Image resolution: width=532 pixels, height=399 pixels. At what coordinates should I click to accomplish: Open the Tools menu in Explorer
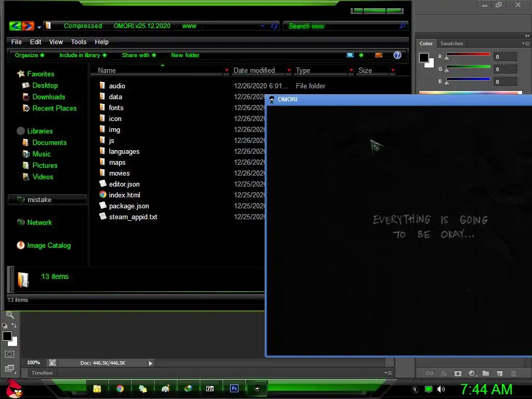(x=79, y=42)
